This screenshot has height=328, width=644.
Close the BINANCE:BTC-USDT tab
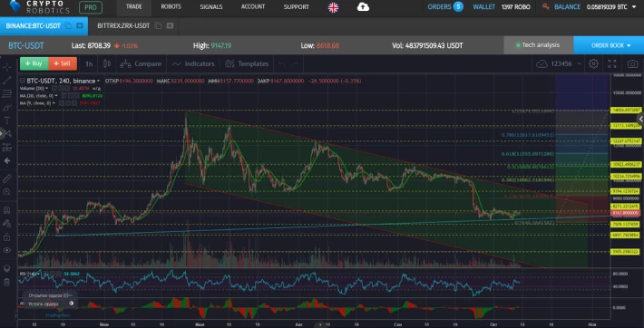80,25
